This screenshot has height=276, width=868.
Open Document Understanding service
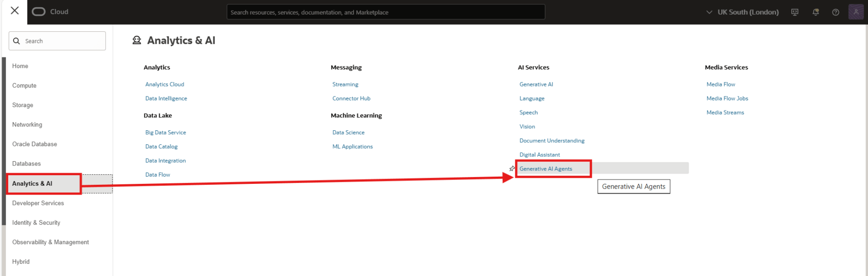[552, 141]
